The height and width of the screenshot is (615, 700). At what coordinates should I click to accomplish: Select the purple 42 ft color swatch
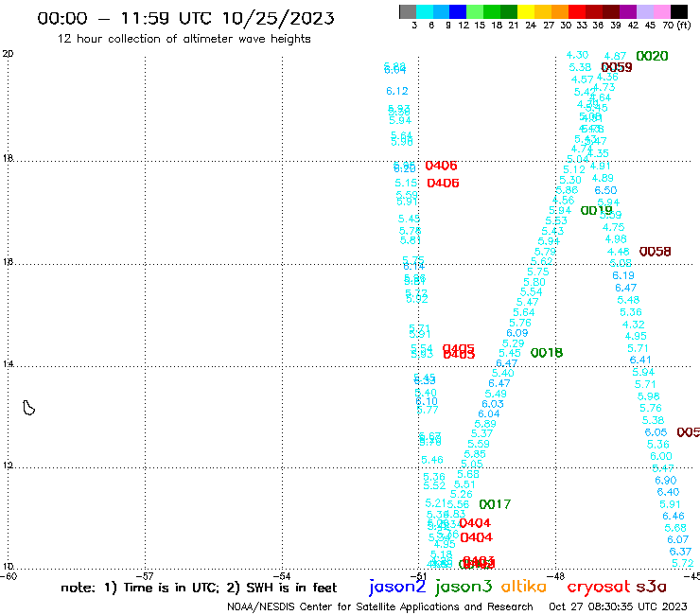click(627, 11)
